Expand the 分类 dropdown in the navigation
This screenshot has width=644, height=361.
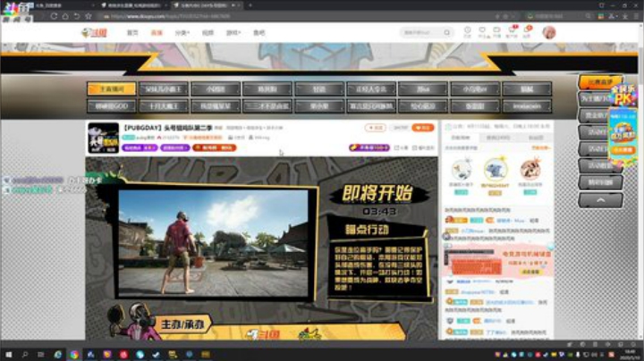pyautogui.click(x=182, y=32)
